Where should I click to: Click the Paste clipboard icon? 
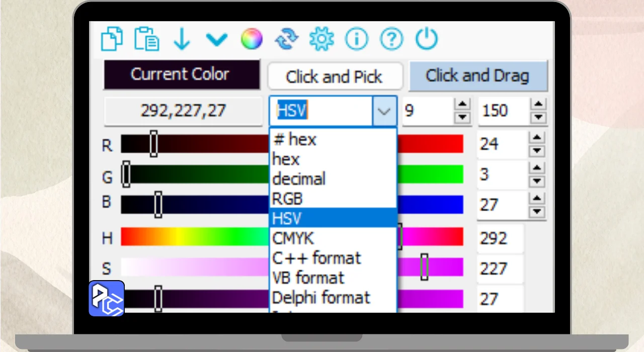pyautogui.click(x=147, y=39)
